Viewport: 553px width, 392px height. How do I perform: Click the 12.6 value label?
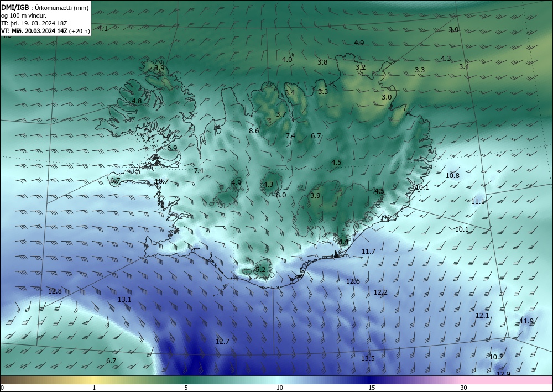tap(353, 281)
